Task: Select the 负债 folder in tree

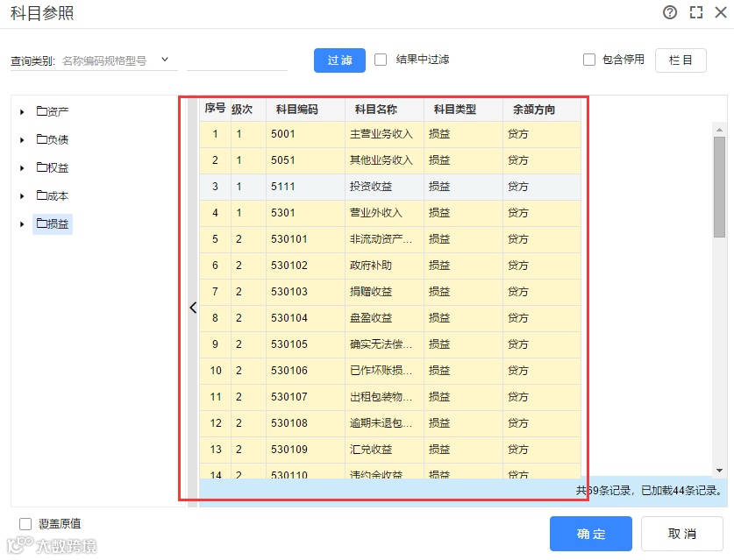Action: point(53,139)
